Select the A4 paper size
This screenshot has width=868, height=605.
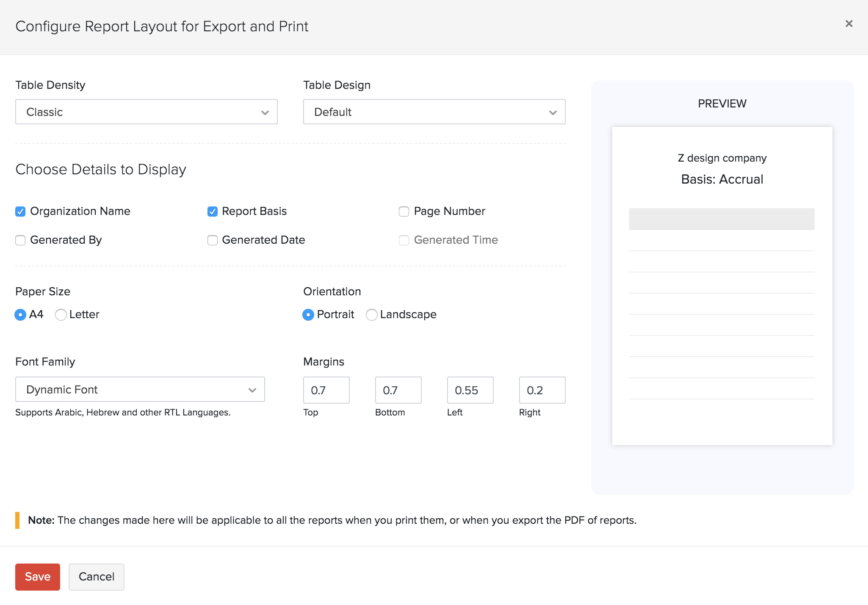coord(20,315)
